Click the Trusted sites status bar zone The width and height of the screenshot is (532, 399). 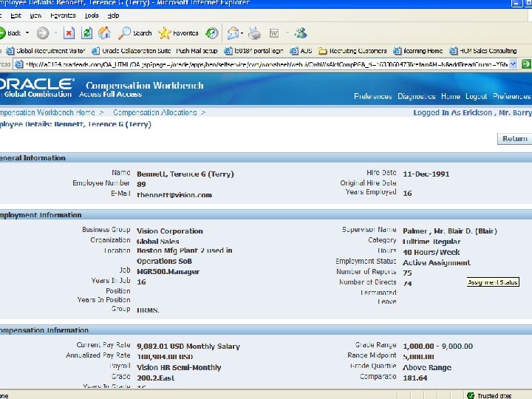[489, 395]
